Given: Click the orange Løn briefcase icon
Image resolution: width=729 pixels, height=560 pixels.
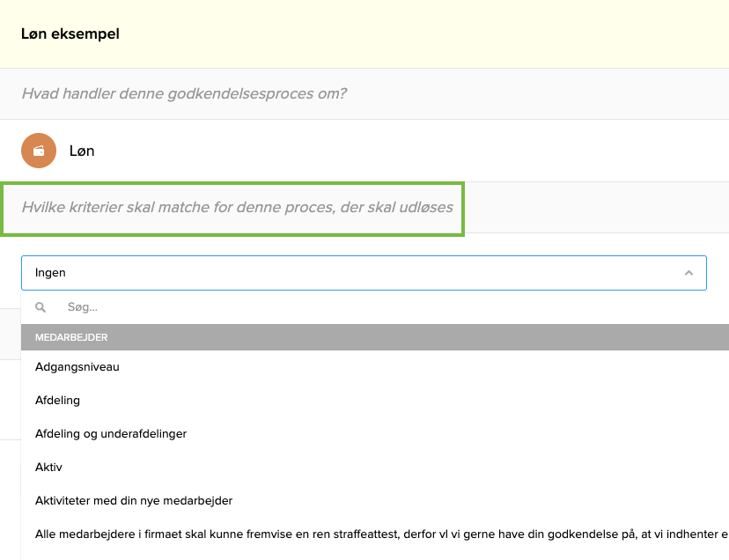Looking at the screenshot, I should 38,151.
